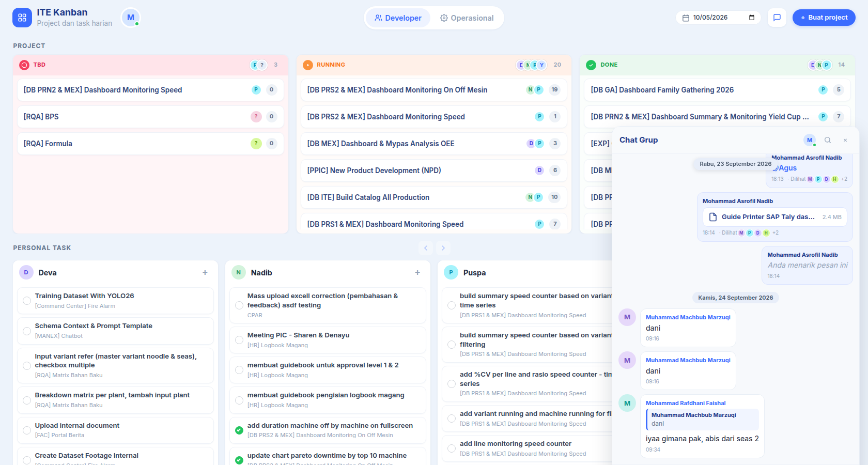The height and width of the screenshot is (465, 868).
Task: Click the D avatar on NPD project card
Action: (x=539, y=171)
